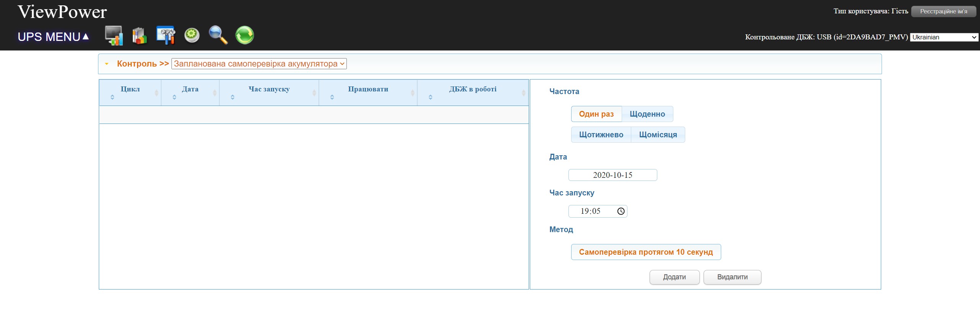980x309 pixels.
Task: Click the green refresh arrows icon
Action: pyautogui.click(x=245, y=36)
